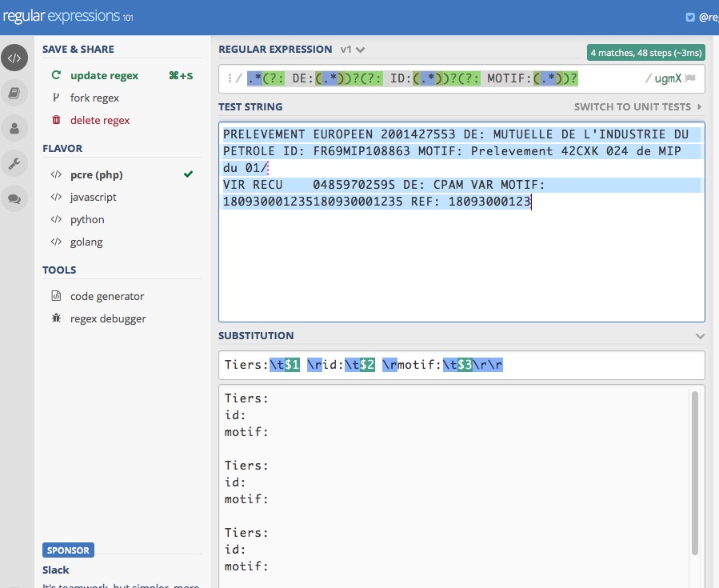Image resolution: width=719 pixels, height=588 pixels.
Task: Click the substitution result scrollbar
Action: coord(695,473)
